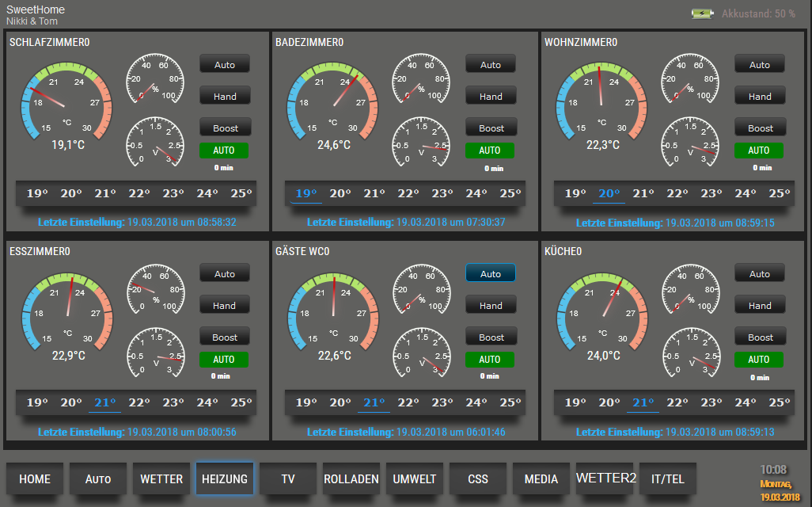Open the HEIZUNG tab
Screen dimensions: 812x507
coord(225,478)
